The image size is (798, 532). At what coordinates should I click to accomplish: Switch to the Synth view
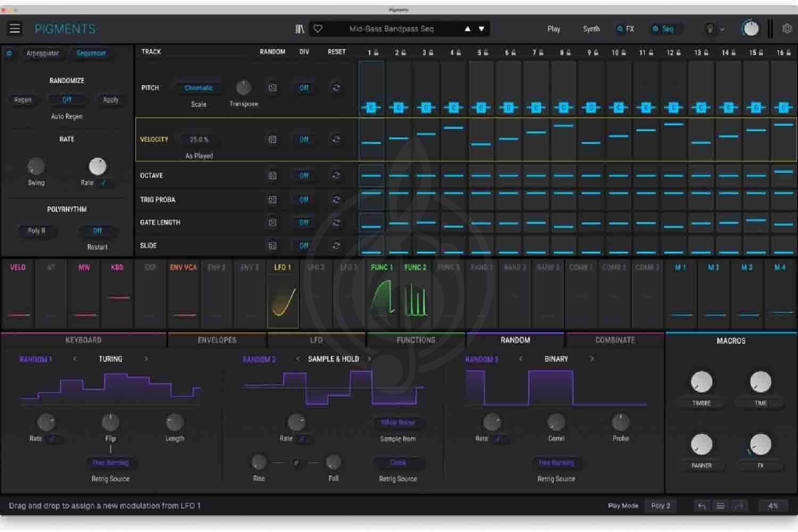click(x=591, y=29)
